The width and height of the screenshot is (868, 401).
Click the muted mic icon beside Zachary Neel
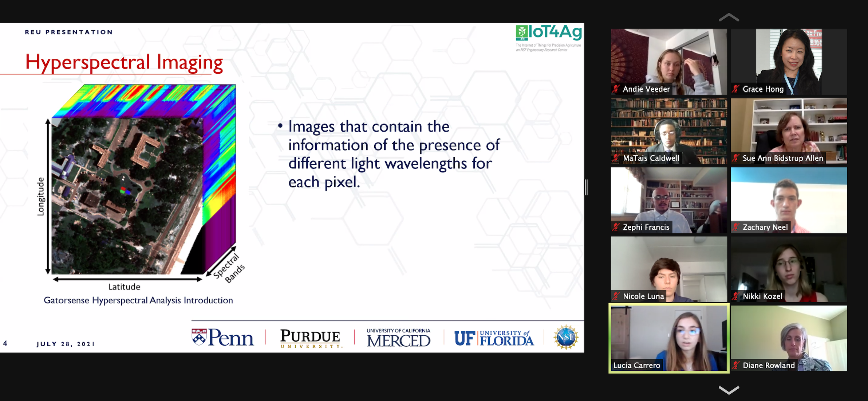click(736, 227)
